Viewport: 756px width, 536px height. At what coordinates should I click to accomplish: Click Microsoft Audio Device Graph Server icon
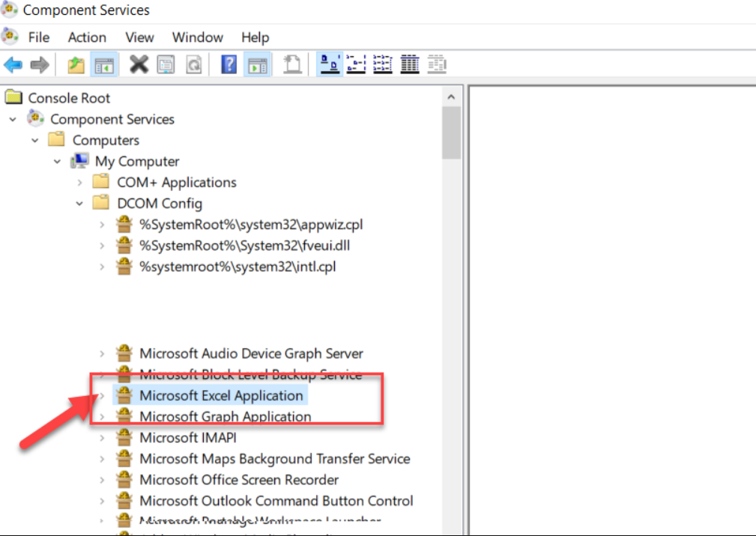coord(124,353)
